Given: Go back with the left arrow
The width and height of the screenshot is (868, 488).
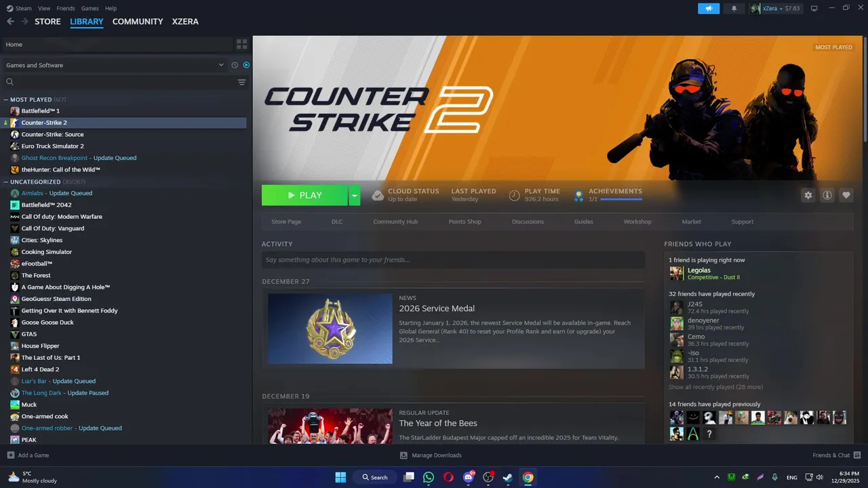Looking at the screenshot, I should pos(10,22).
